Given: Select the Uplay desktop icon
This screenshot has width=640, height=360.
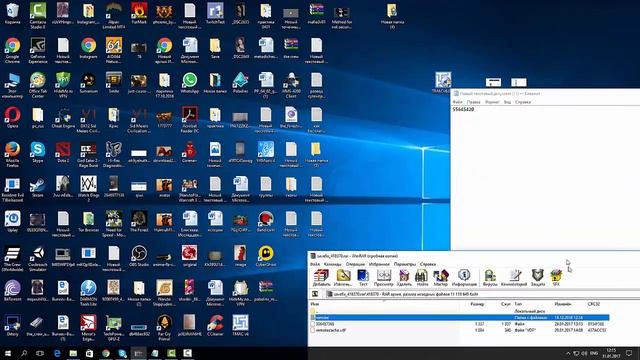Looking at the screenshot, I should pyautogui.click(x=13, y=222).
